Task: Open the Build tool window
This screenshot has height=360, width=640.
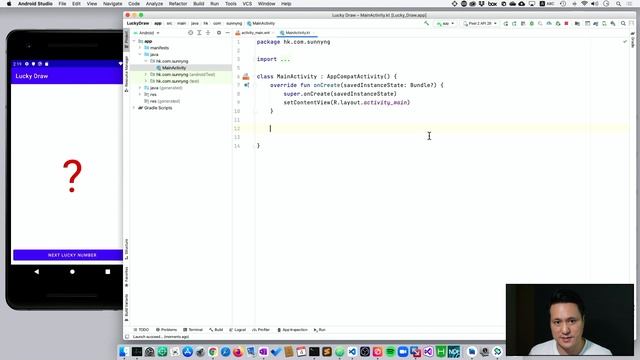Action: pyautogui.click(x=216, y=330)
